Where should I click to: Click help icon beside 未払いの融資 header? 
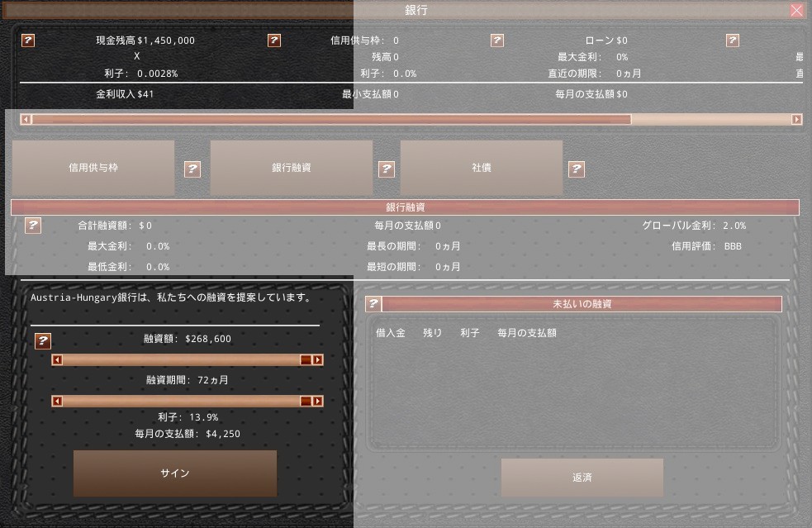(373, 304)
